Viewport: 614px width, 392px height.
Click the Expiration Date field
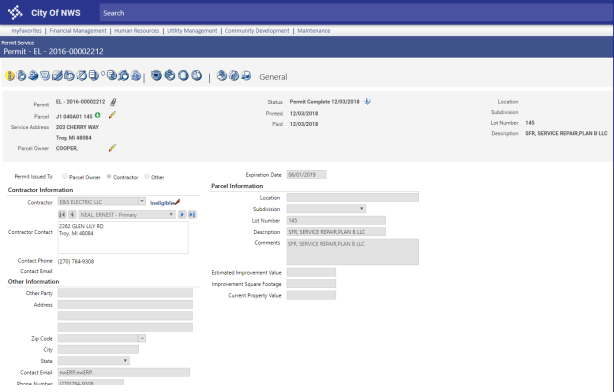[307, 175]
